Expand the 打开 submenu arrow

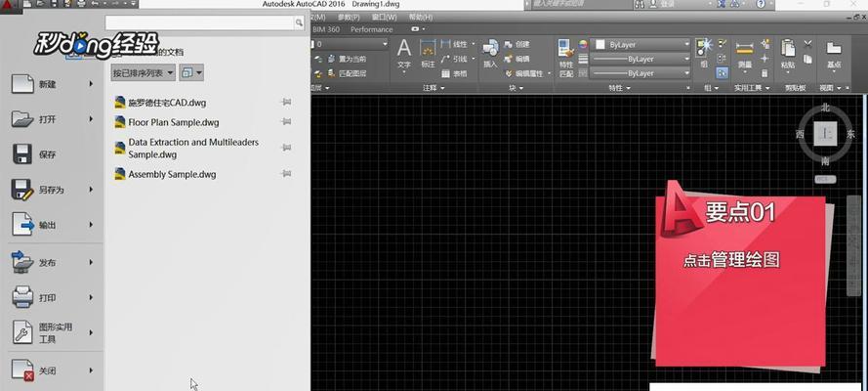pos(92,119)
